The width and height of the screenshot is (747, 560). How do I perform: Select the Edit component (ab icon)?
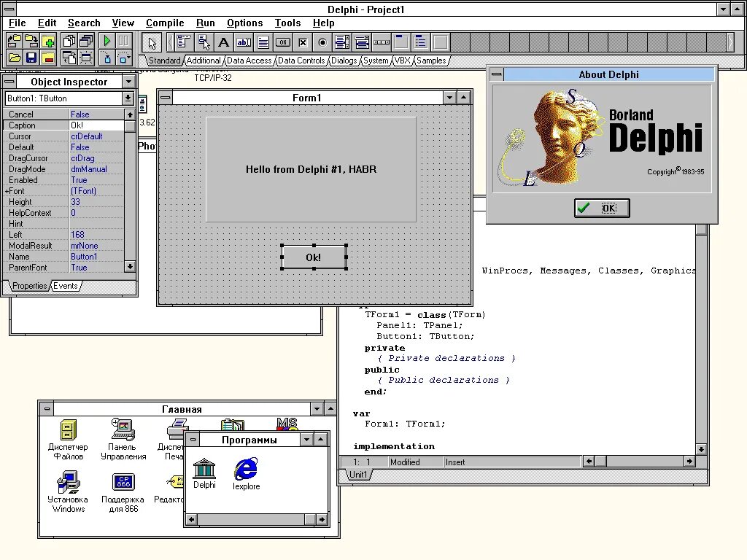tap(244, 43)
